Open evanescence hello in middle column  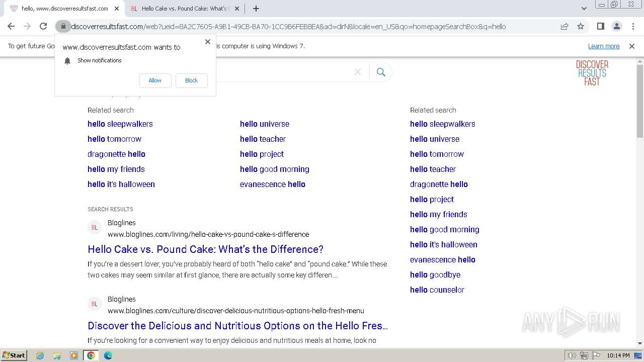point(273,184)
